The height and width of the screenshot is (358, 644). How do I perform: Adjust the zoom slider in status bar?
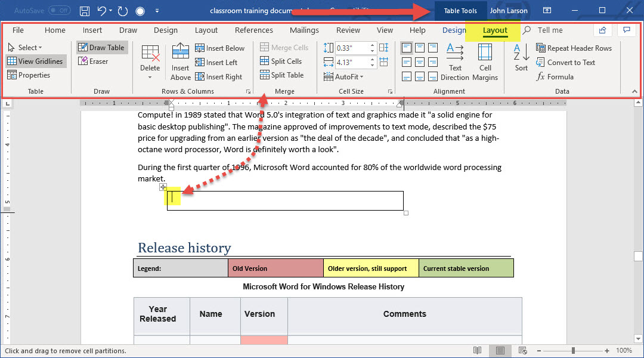coord(573,351)
